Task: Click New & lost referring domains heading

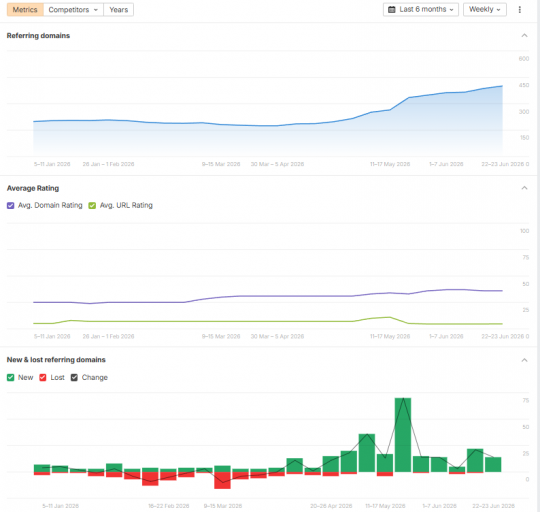Action: click(x=56, y=360)
